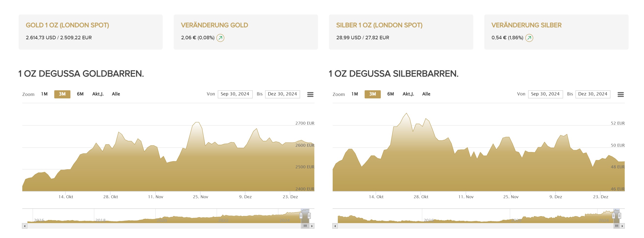Screen dimensions: 644x238
Task: Click the silver navigator scrollbar thumb
Action: tap(617, 226)
